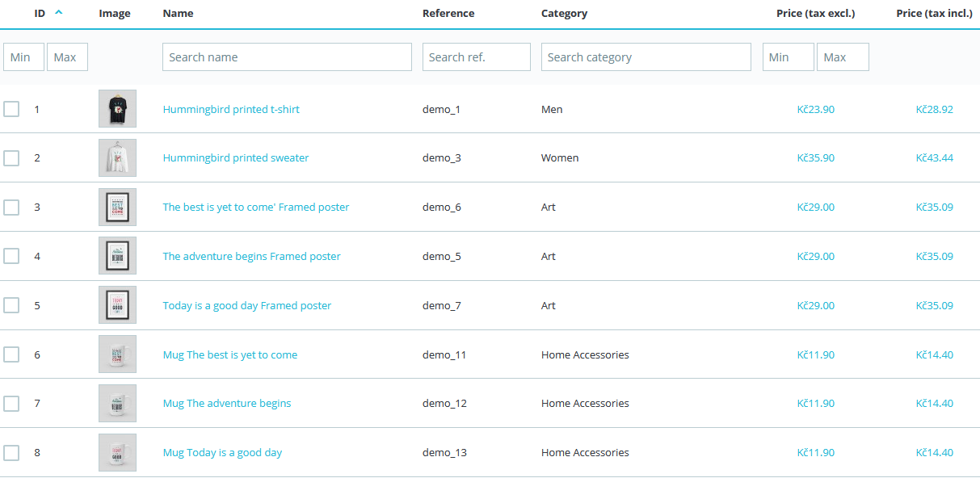Click price Kč43.44 tax included

pyautogui.click(x=935, y=158)
